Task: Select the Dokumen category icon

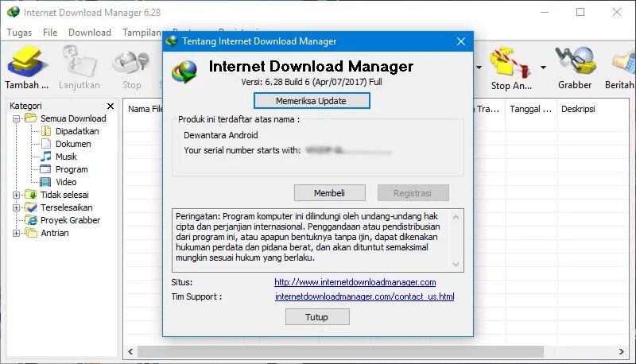Action: point(46,144)
